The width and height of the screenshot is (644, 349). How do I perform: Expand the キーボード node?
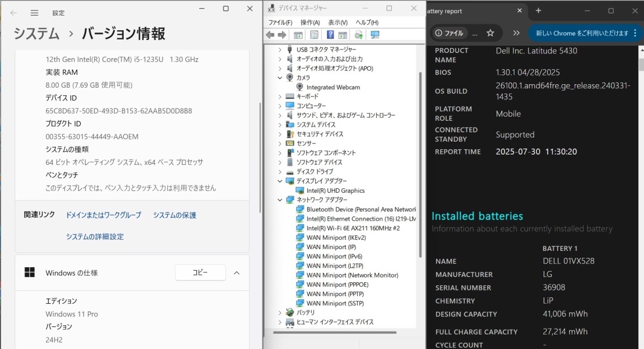click(x=280, y=96)
